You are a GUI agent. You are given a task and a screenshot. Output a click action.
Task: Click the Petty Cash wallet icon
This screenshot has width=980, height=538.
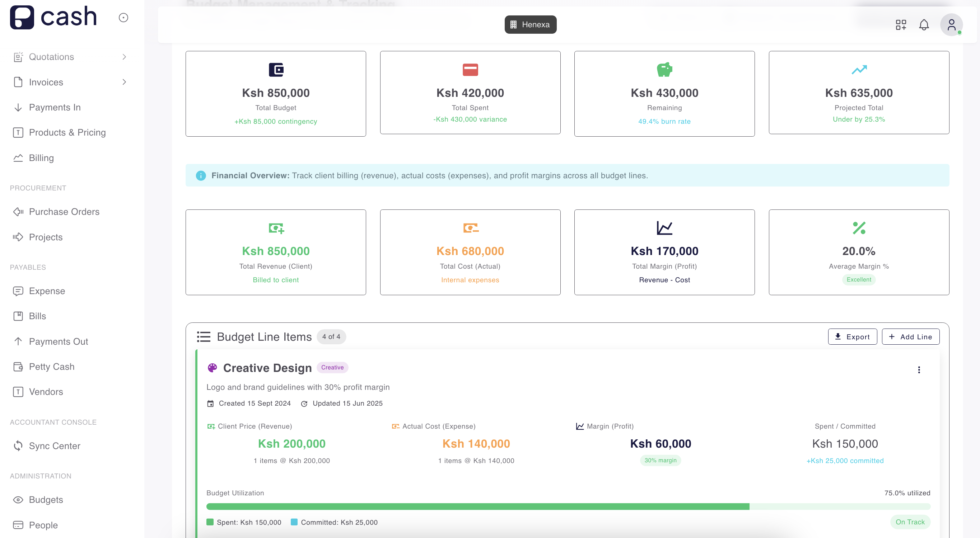[x=18, y=367]
